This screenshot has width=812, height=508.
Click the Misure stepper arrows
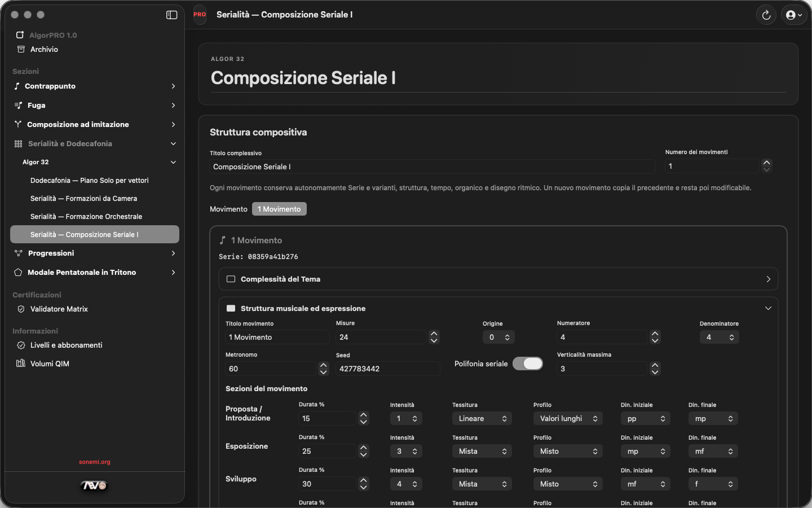pyautogui.click(x=434, y=337)
